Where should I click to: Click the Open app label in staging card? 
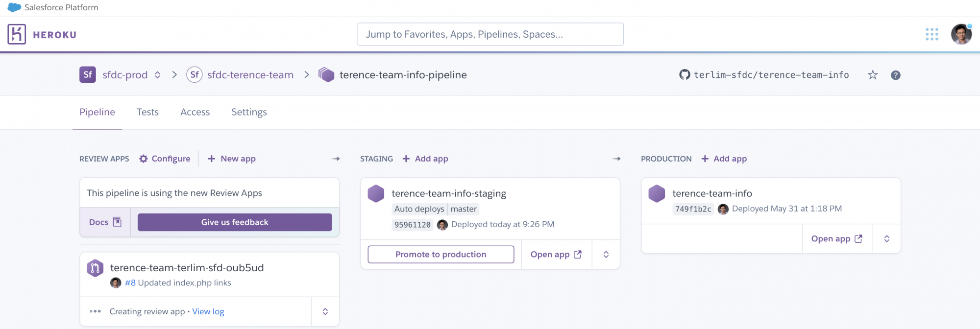550,255
